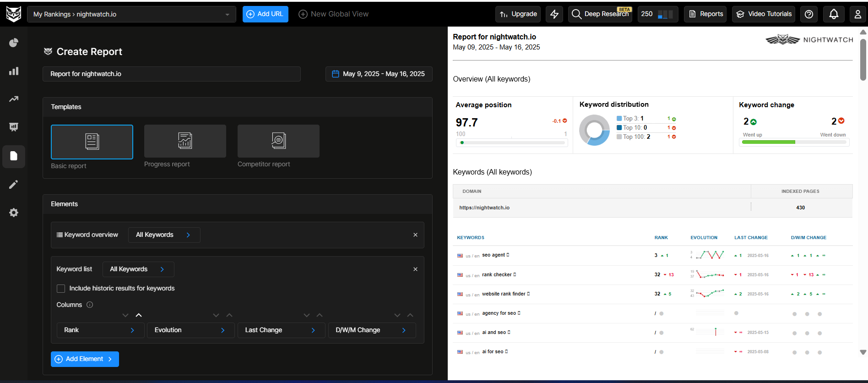Open the help question mark icon
868x383 pixels.
tap(809, 14)
